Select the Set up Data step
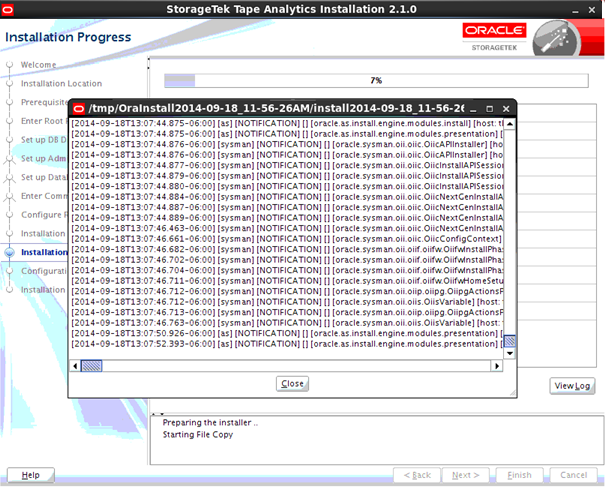This screenshot has width=605, height=489. click(x=44, y=177)
